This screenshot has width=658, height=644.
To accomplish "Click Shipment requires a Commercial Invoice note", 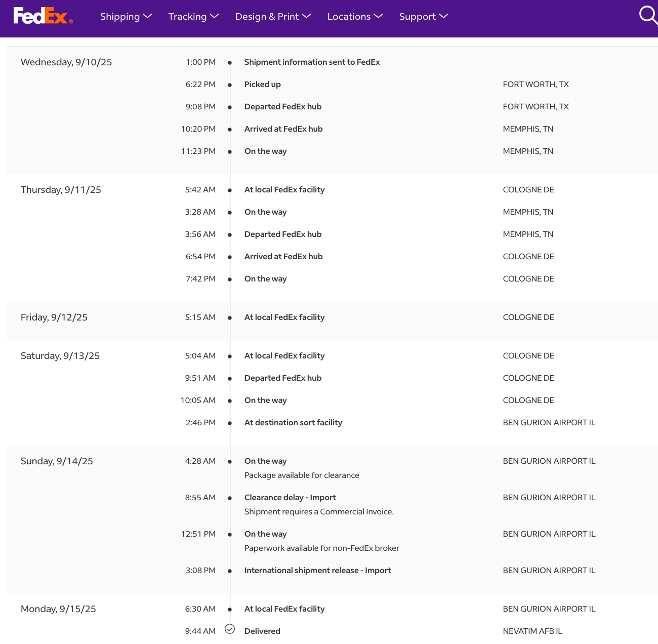I will (319, 512).
